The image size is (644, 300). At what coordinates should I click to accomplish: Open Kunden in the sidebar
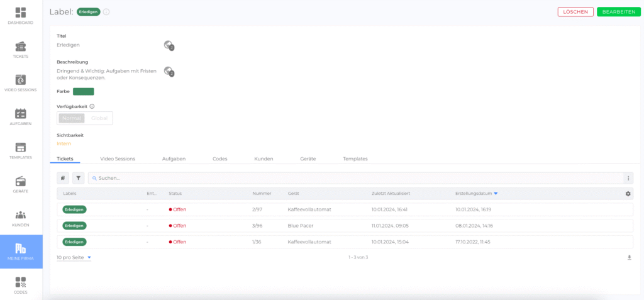point(21,218)
